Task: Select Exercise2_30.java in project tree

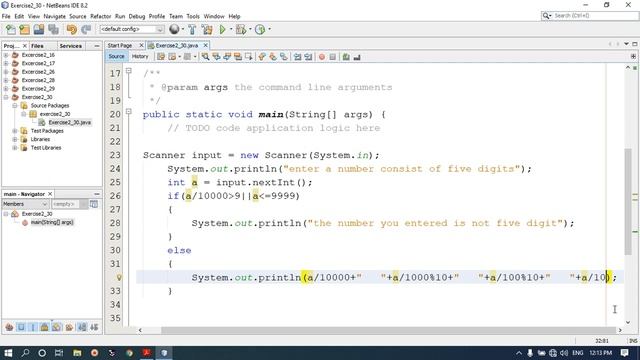Action: point(69,122)
